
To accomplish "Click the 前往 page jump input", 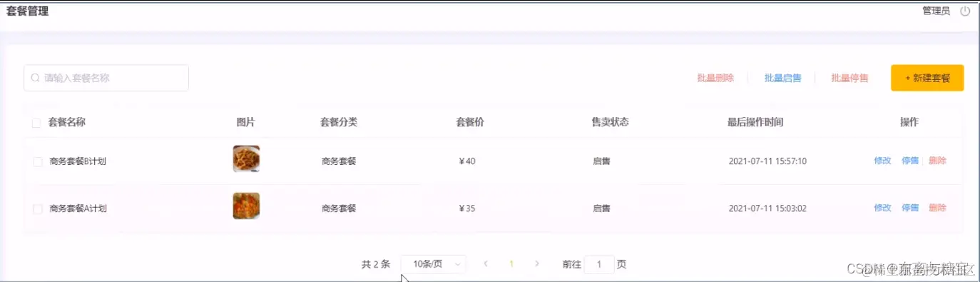I will point(599,264).
